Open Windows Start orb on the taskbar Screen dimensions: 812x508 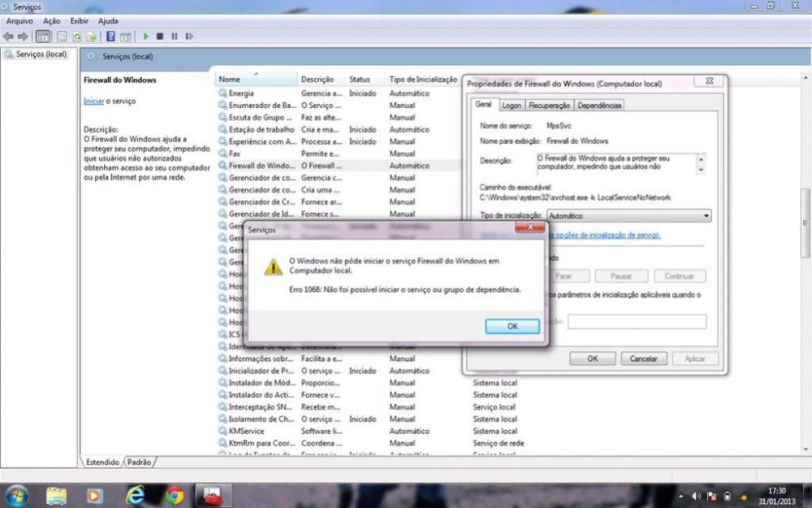(16, 496)
